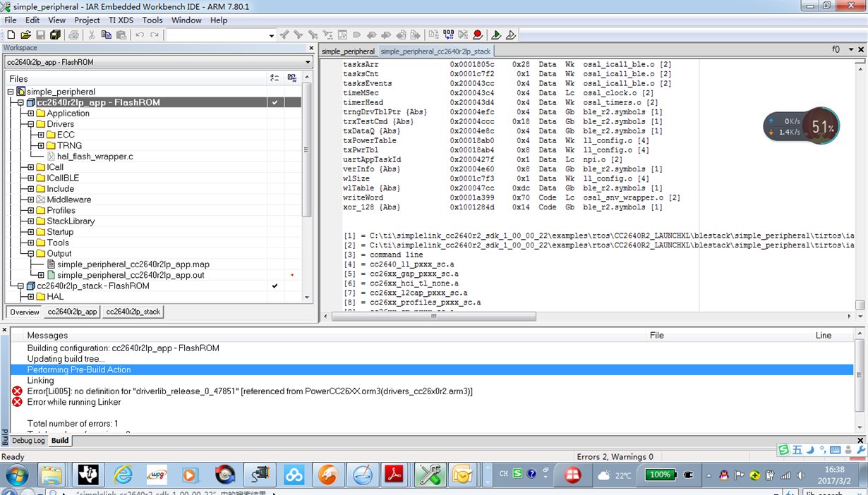Open the File menu
Image resolution: width=868 pixels, height=495 pixels.
pos(11,20)
